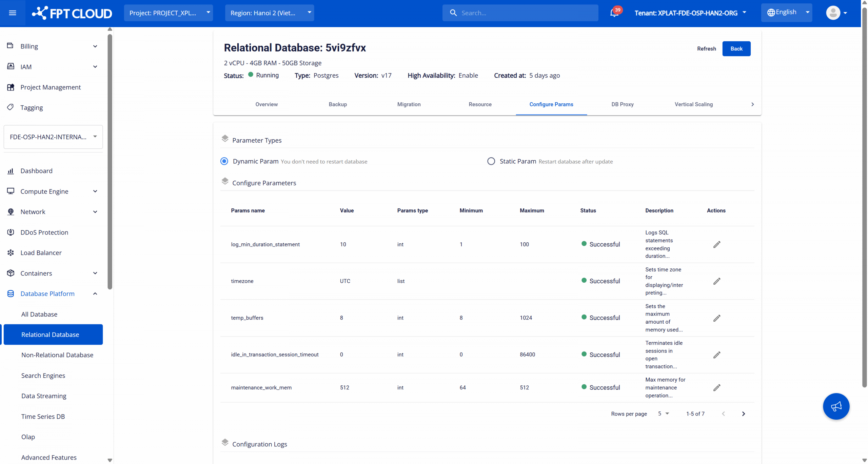Go to next page of parameters
Screen dimensions: 868x464
(x=743, y=413)
